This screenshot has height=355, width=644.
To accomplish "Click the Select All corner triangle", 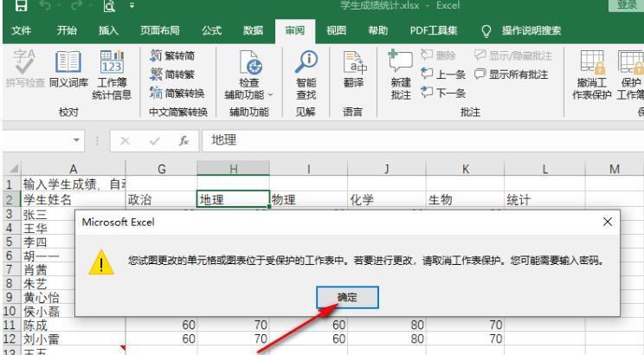I will coord(14,169).
